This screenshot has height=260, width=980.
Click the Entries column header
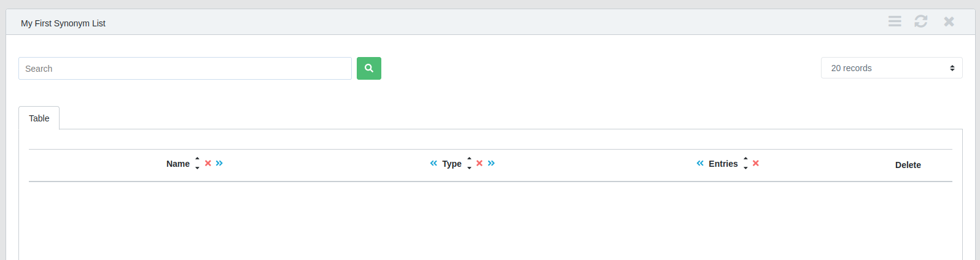[x=723, y=164]
